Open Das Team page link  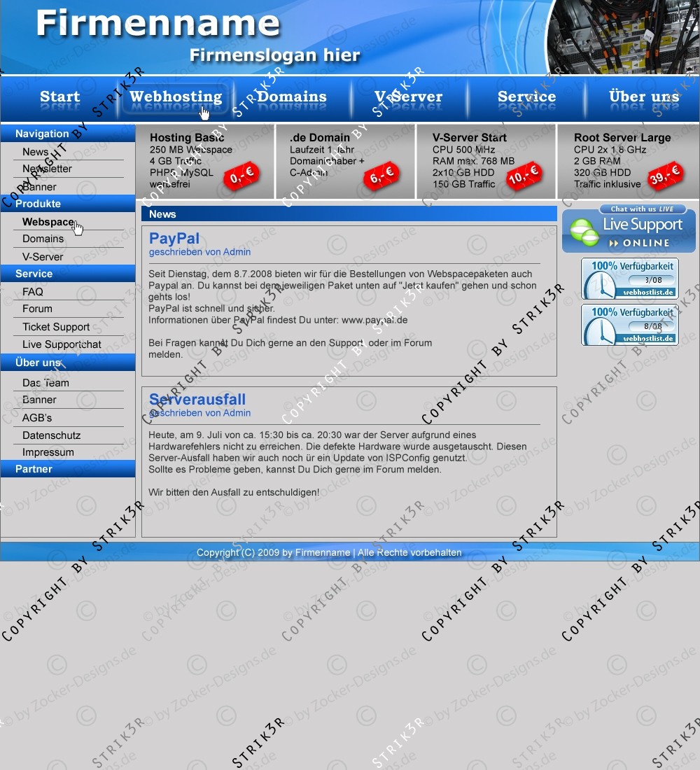pyautogui.click(x=45, y=382)
